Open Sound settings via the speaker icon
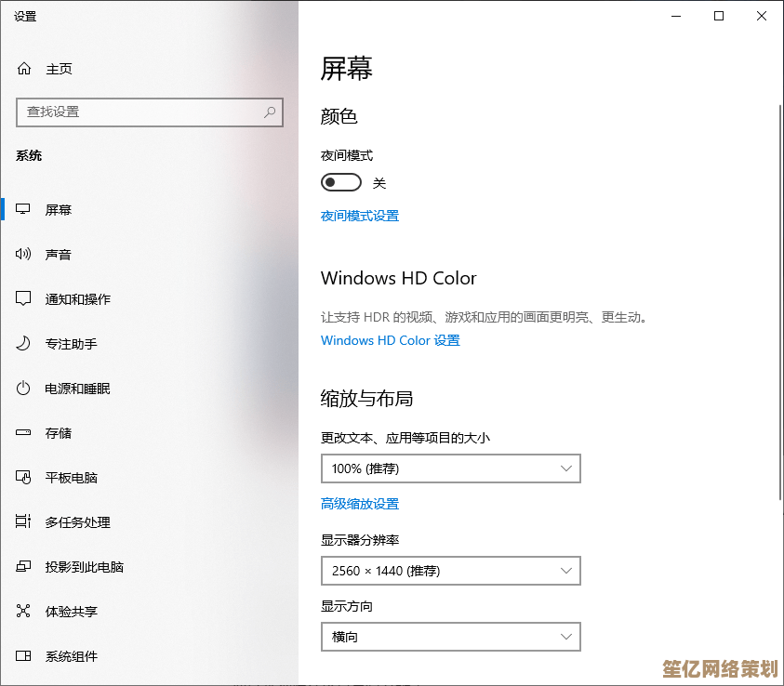Image resolution: width=784 pixels, height=686 pixels. [x=24, y=255]
